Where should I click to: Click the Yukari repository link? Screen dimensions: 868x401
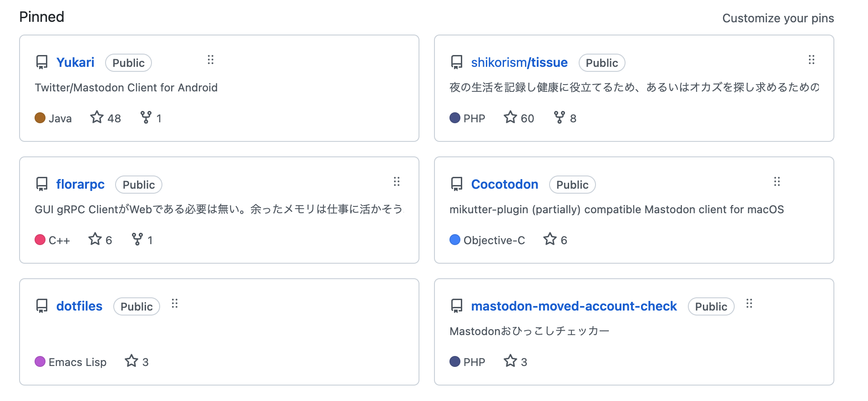click(x=75, y=62)
